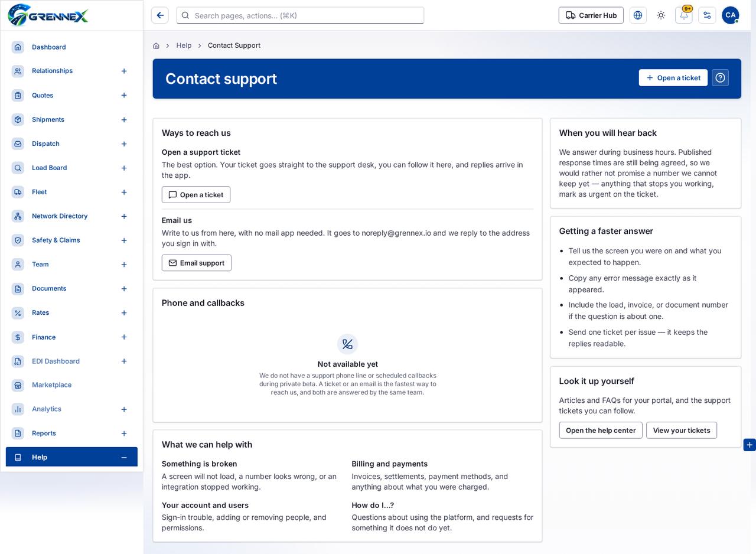756x554 pixels.
Task: Click the Email support button
Action: (197, 263)
